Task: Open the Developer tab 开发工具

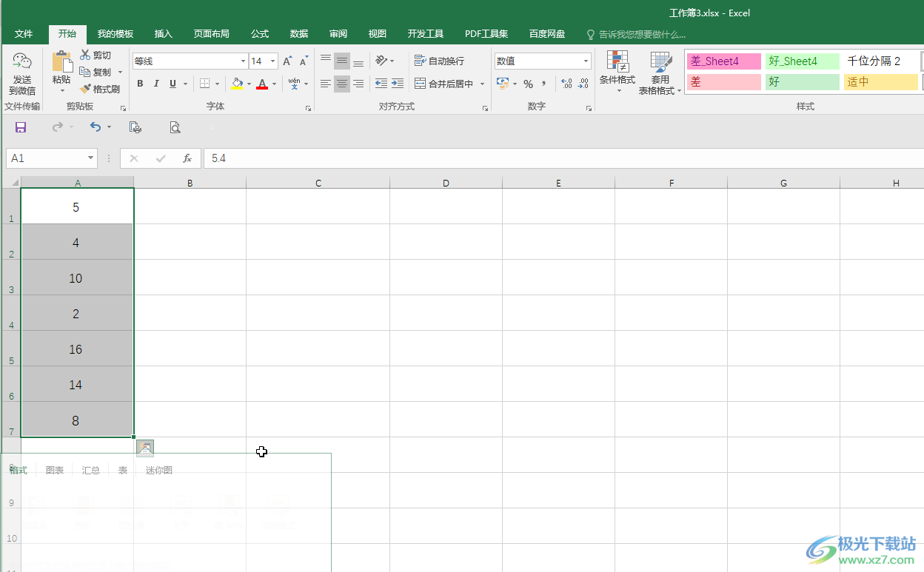Action: [x=425, y=34]
